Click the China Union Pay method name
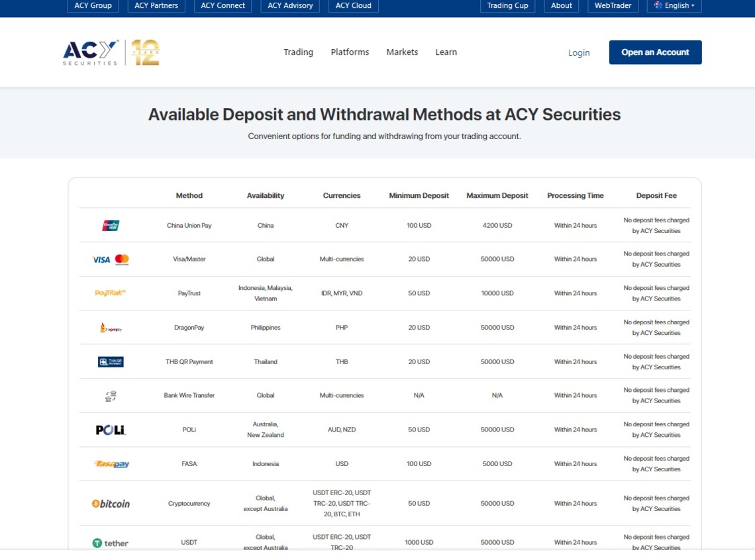The height and width of the screenshot is (560, 755). 189,225
